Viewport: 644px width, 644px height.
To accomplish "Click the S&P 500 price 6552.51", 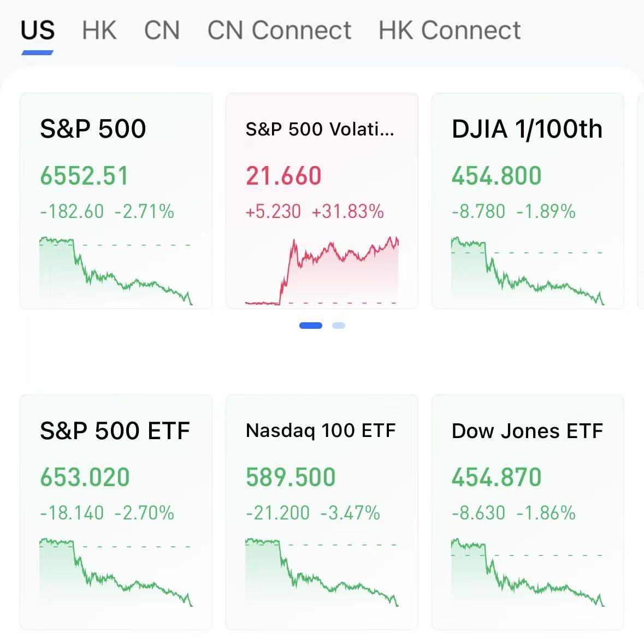I will point(85,176).
